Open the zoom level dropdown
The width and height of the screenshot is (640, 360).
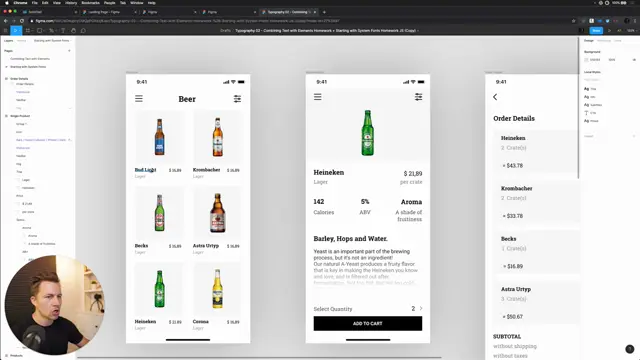pos(631,31)
